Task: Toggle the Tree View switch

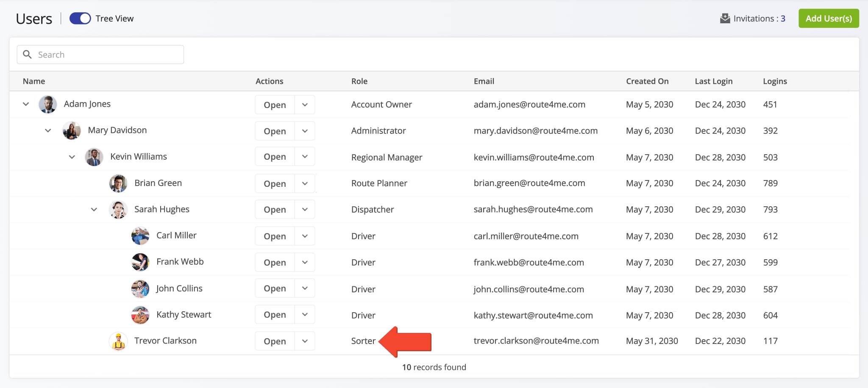Action: [x=80, y=19]
